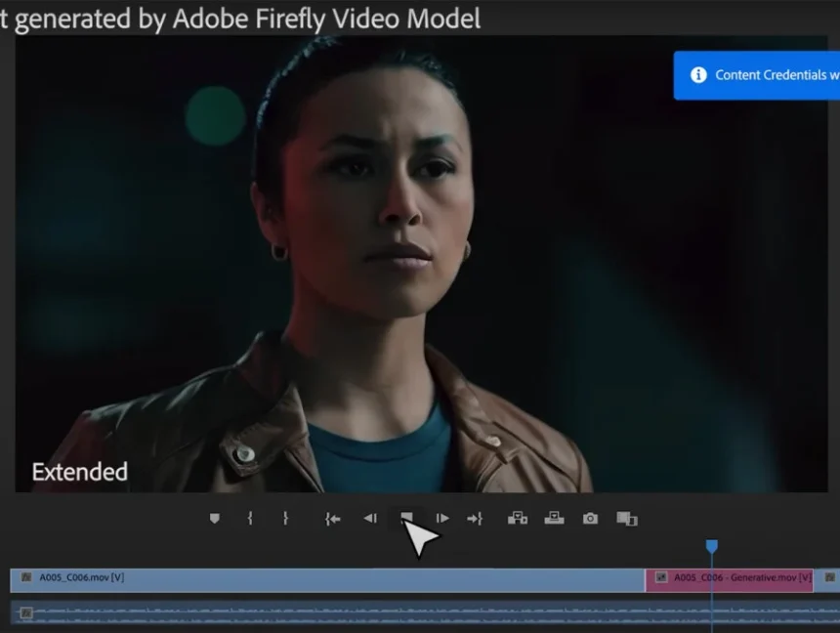This screenshot has height=633, width=840.
Task: Stop playback using the Stop button
Action: [x=408, y=519]
